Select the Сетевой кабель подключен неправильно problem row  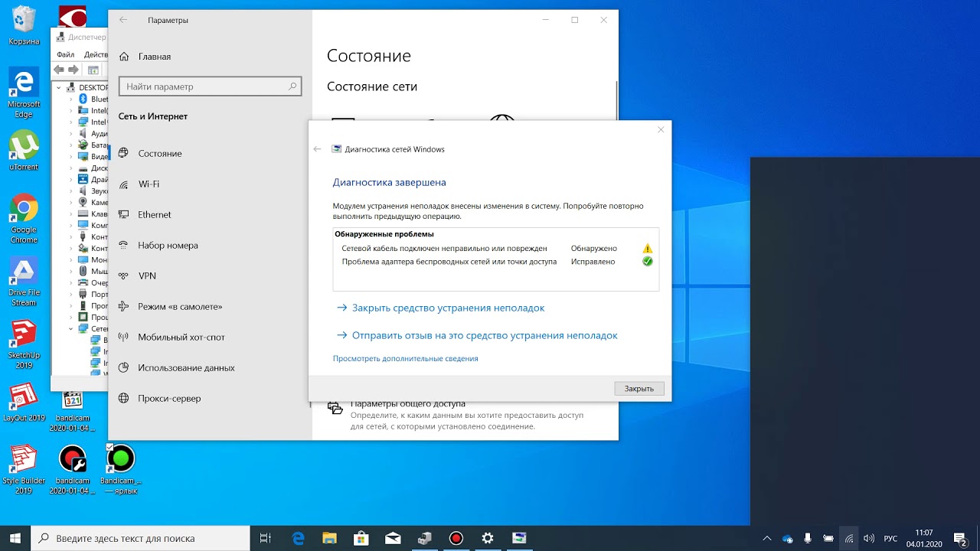coord(495,249)
